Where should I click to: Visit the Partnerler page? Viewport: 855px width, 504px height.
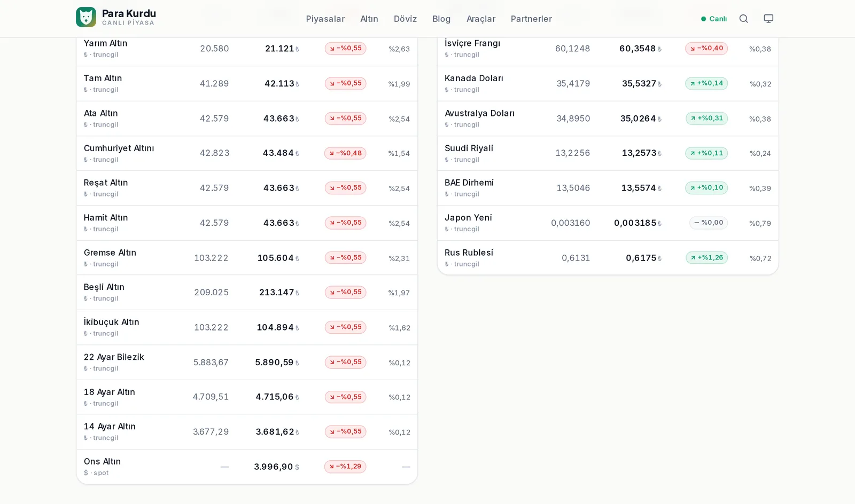click(x=531, y=19)
